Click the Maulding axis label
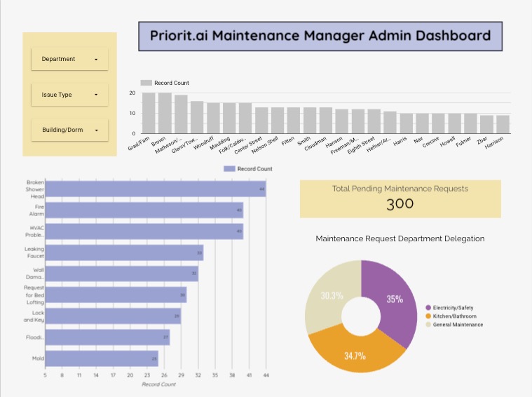 220,143
